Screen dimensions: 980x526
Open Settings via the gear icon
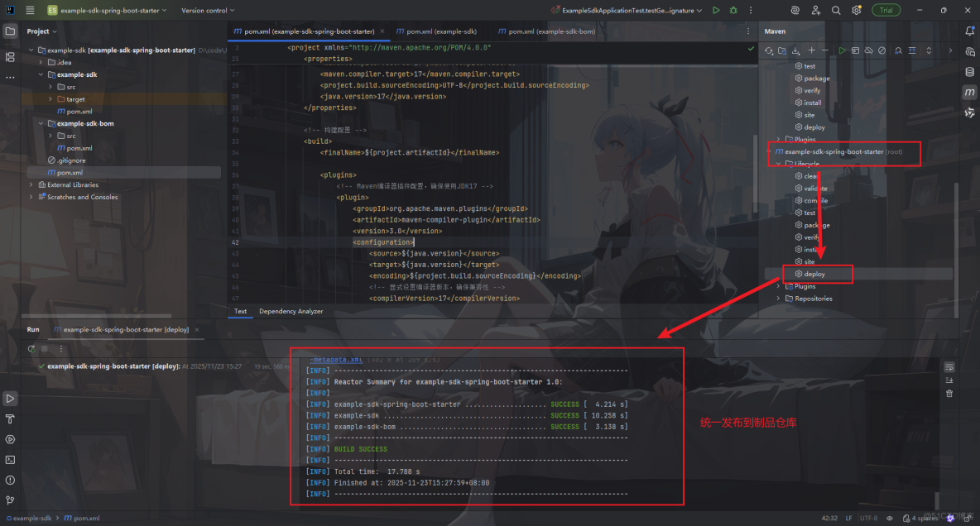(x=855, y=10)
